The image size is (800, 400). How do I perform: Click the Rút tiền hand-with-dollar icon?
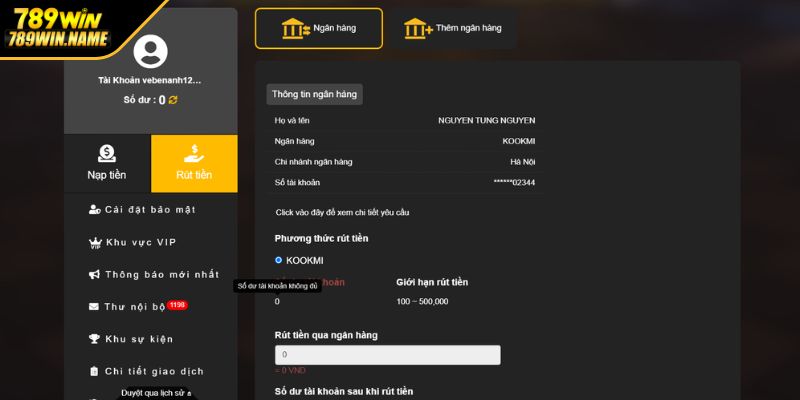[194, 154]
